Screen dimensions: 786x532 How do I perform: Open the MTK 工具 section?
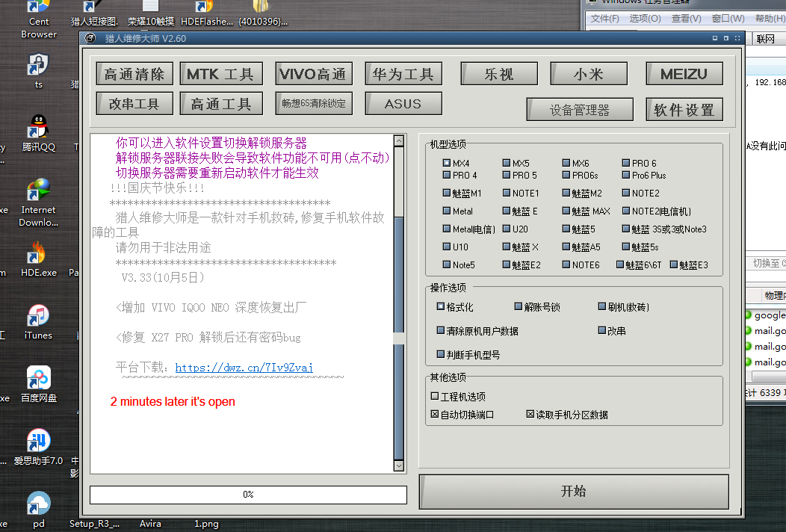click(221, 74)
